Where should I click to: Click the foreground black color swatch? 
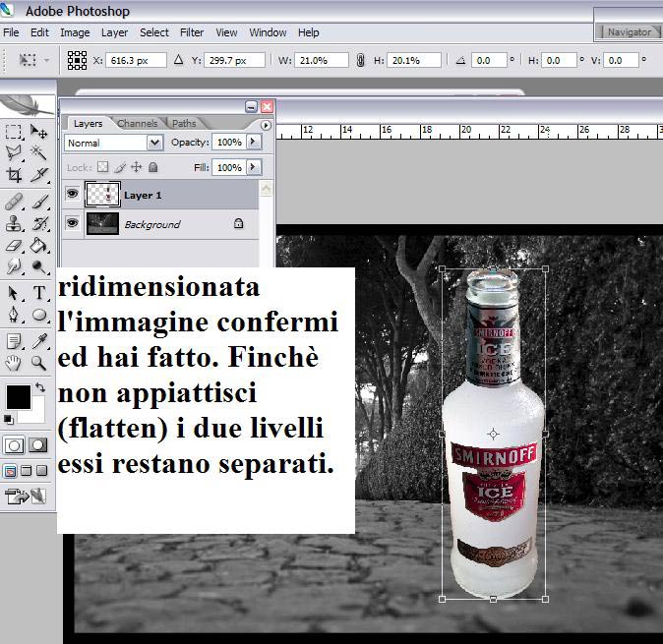18,397
